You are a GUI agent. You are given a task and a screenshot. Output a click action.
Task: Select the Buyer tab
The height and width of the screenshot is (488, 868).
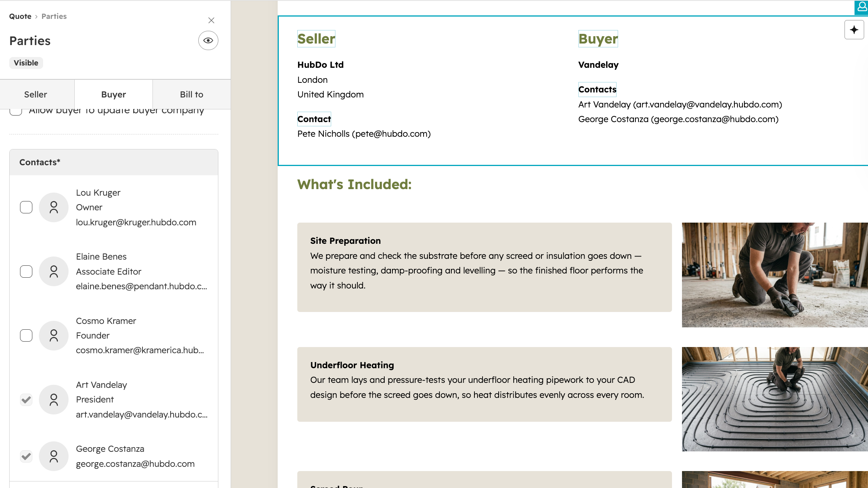click(114, 94)
